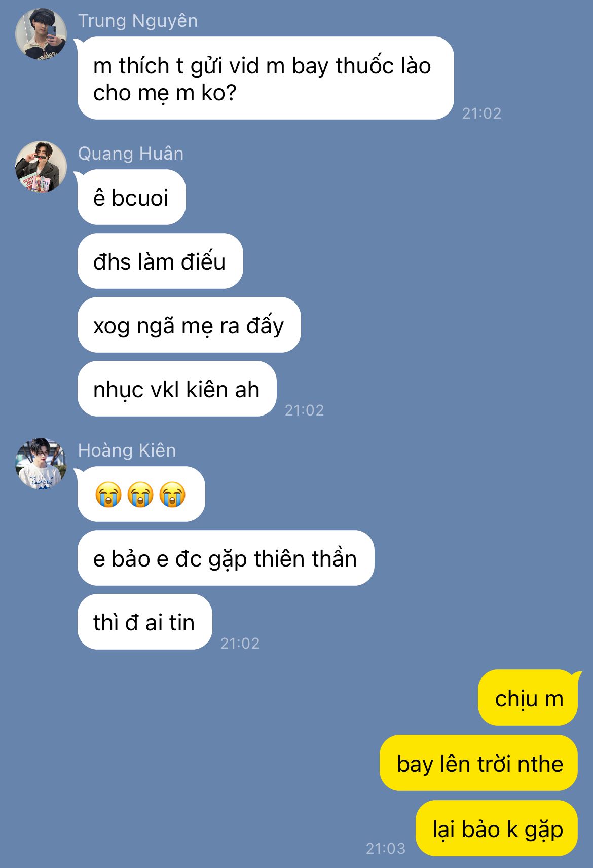Screen dimensions: 593x868
Task: Select the yellow 'bay lên trời nthe' bubble
Action: pyautogui.click(x=479, y=763)
